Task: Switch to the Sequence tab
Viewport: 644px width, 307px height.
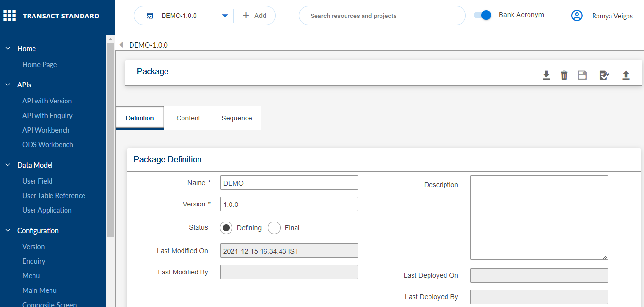Action: click(x=237, y=118)
